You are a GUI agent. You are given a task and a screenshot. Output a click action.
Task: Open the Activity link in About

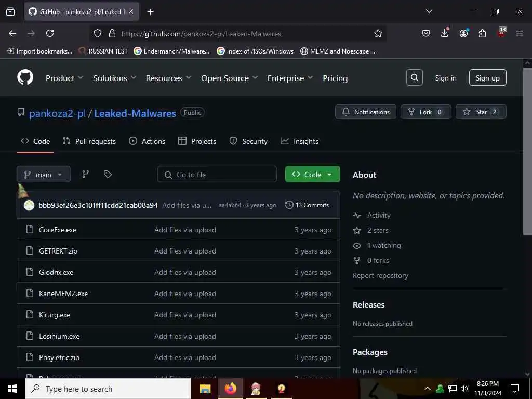[x=372, y=215]
